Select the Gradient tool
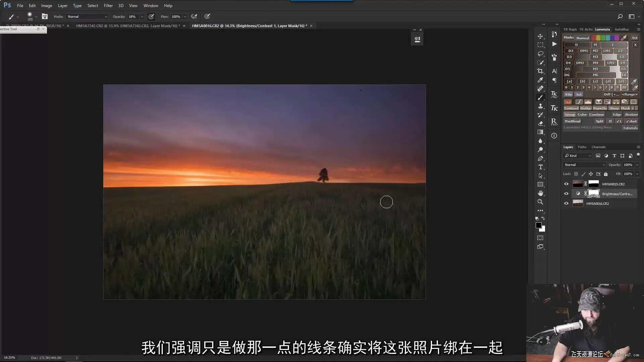The width and height of the screenshot is (644, 362). pyautogui.click(x=540, y=132)
